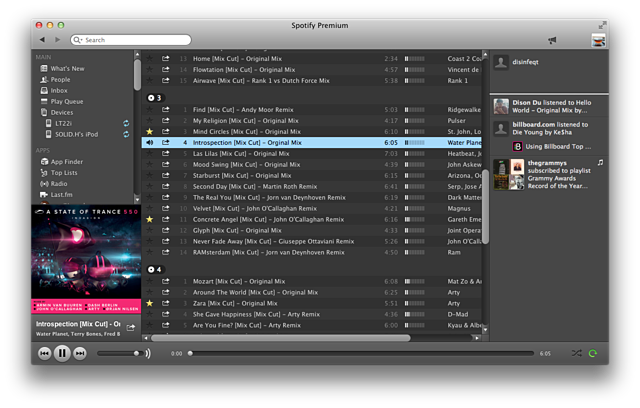Unstar Concrete Angel [Mix Cut] track

point(150,219)
